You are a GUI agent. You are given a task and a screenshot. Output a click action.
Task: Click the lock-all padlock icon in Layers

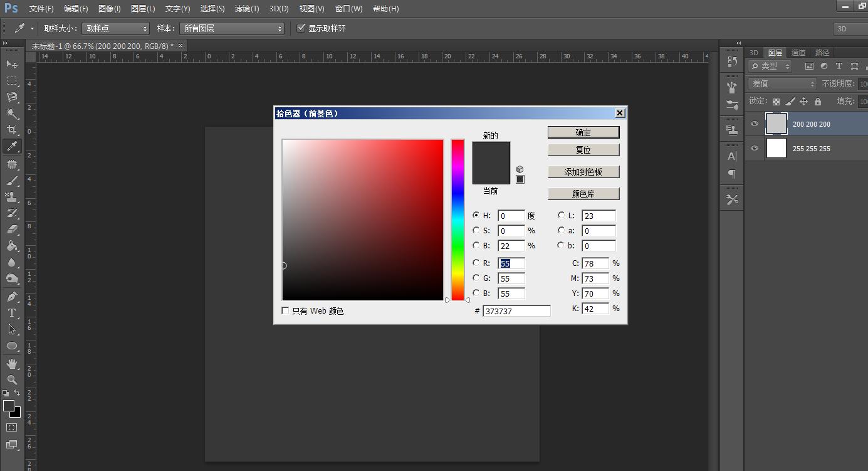[817, 102]
